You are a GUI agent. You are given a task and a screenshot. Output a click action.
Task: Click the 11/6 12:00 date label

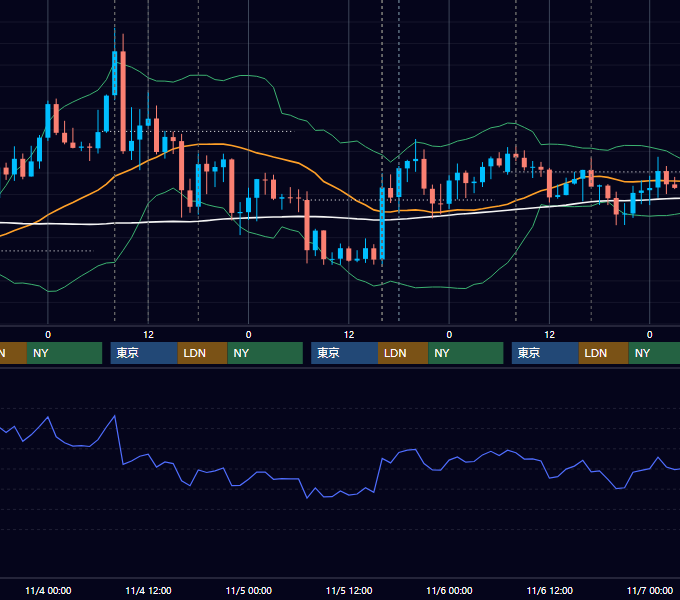pos(549,590)
